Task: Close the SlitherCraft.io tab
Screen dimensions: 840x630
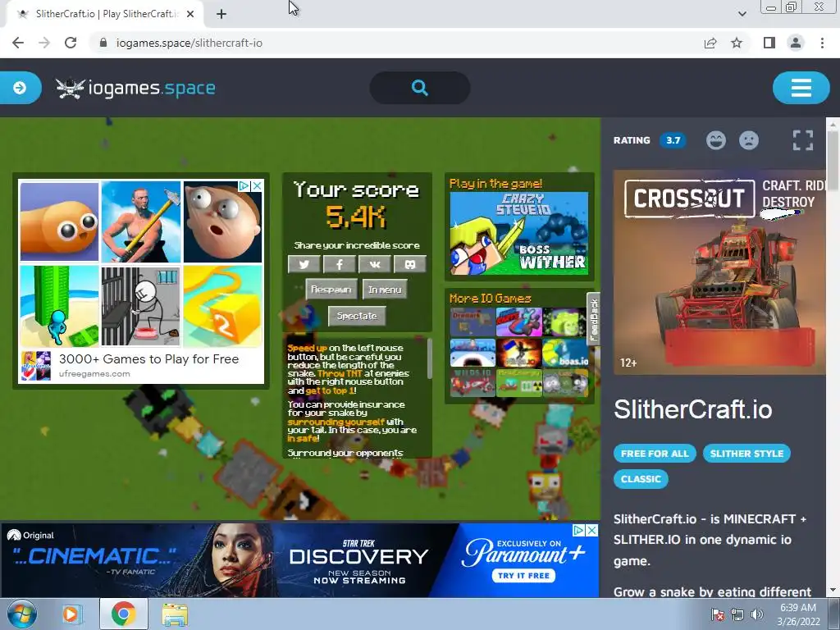Action: [190, 15]
